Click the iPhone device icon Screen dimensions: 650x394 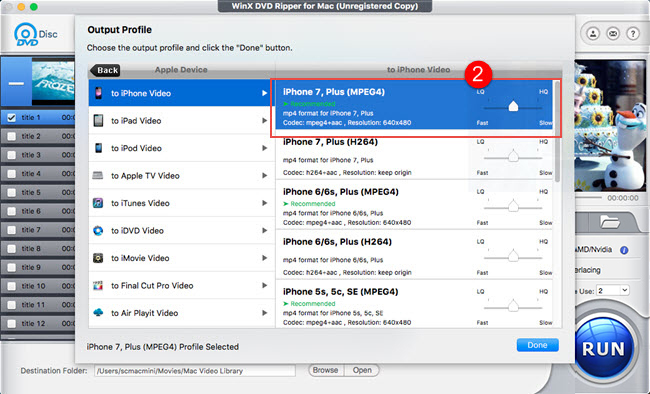(x=98, y=93)
